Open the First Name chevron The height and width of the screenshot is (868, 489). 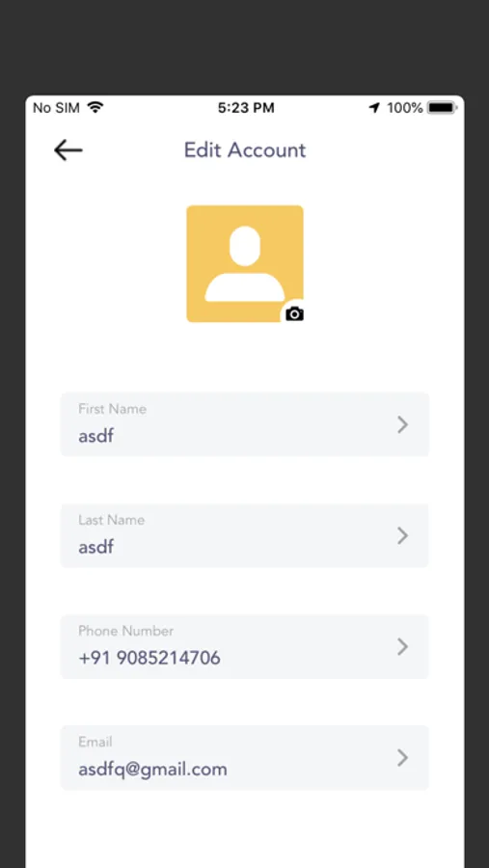[x=402, y=424]
